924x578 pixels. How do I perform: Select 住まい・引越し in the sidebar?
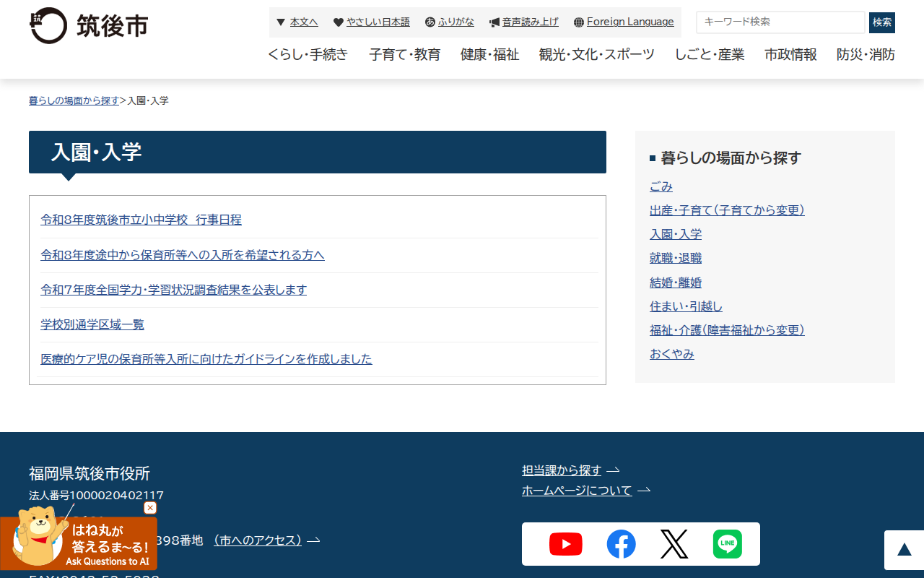tap(686, 306)
